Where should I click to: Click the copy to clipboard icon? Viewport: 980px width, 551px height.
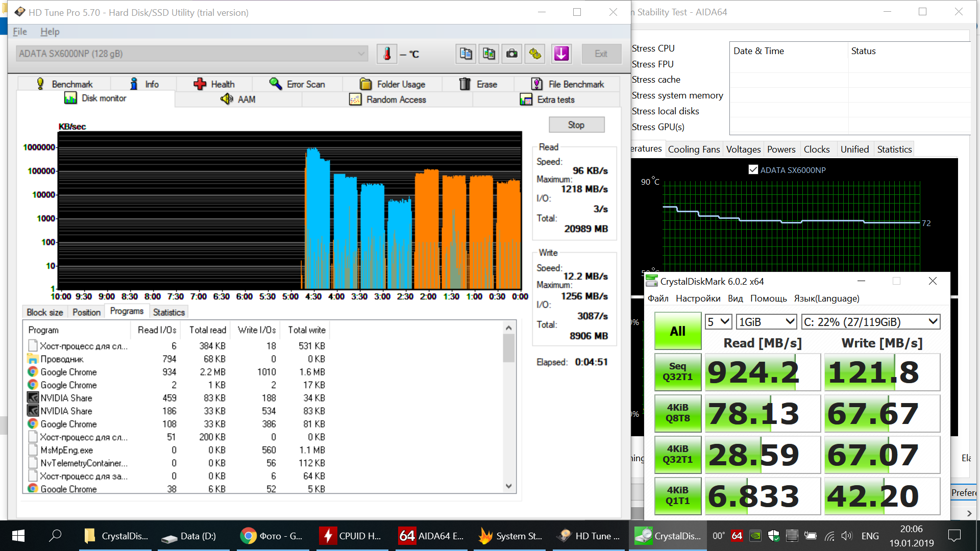(x=465, y=54)
